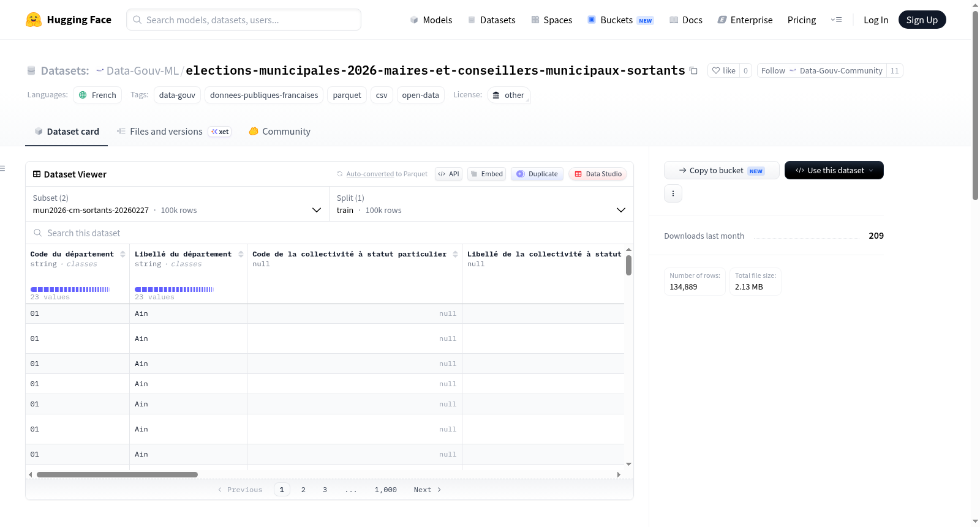Open the Models navigation item

coord(431,20)
